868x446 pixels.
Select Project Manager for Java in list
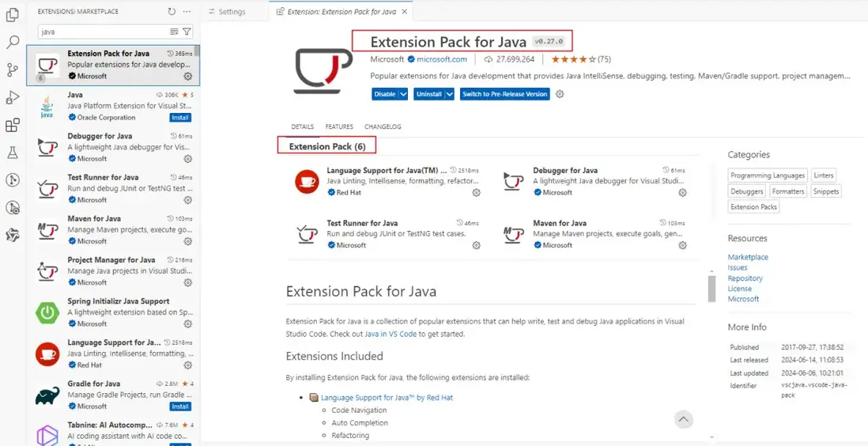(x=113, y=271)
